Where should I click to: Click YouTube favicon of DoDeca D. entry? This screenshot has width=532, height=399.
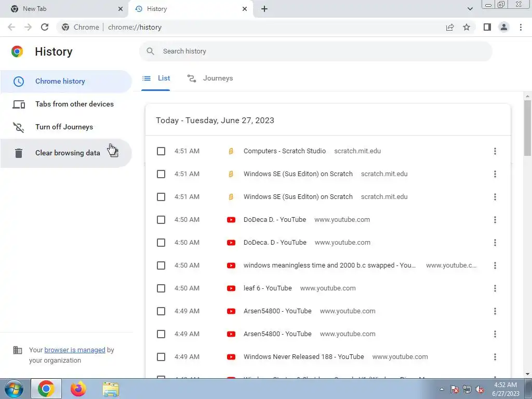coord(231,220)
